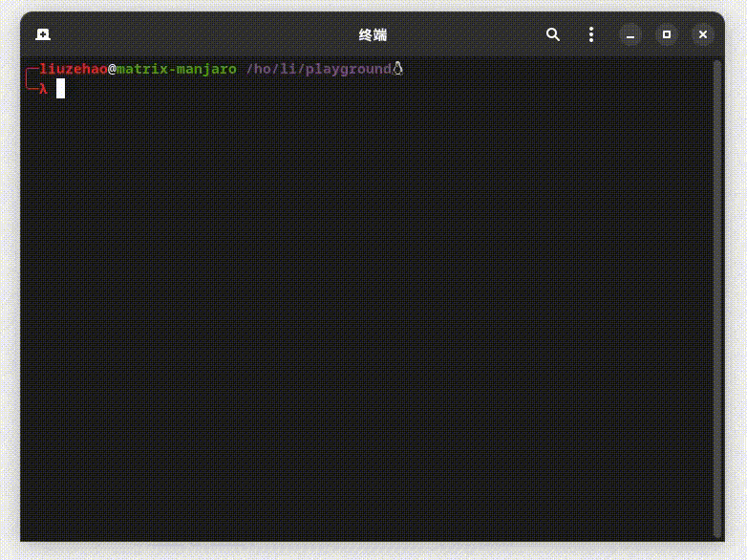This screenshot has width=747, height=560.
Task: Click the vertical scrollbar of the terminal
Action: click(x=717, y=299)
